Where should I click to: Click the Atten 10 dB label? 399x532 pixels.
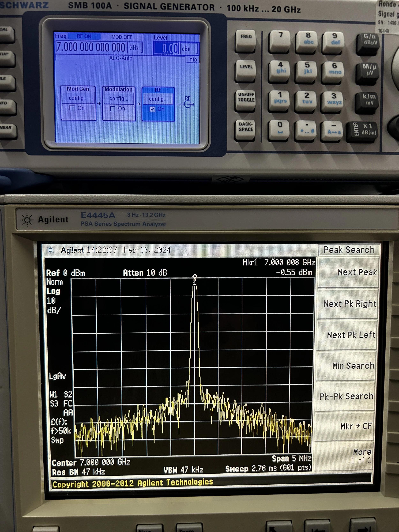[145, 272]
